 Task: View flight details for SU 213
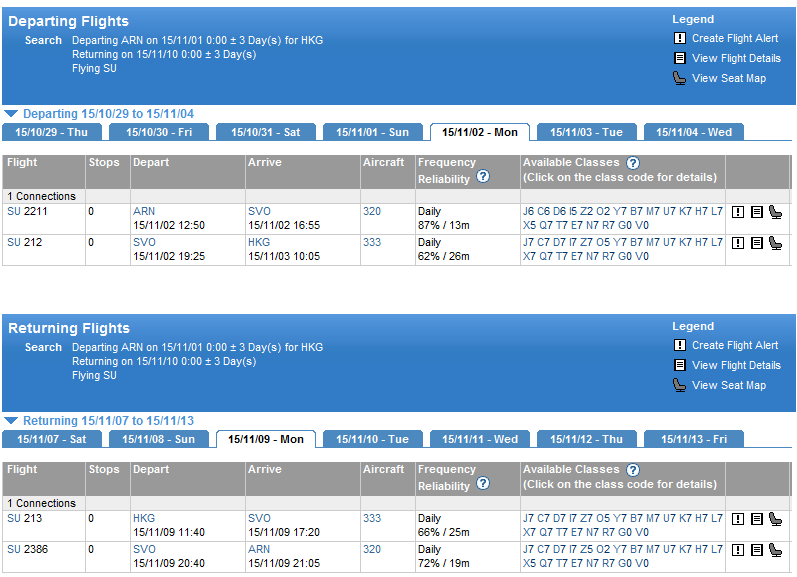click(756, 519)
